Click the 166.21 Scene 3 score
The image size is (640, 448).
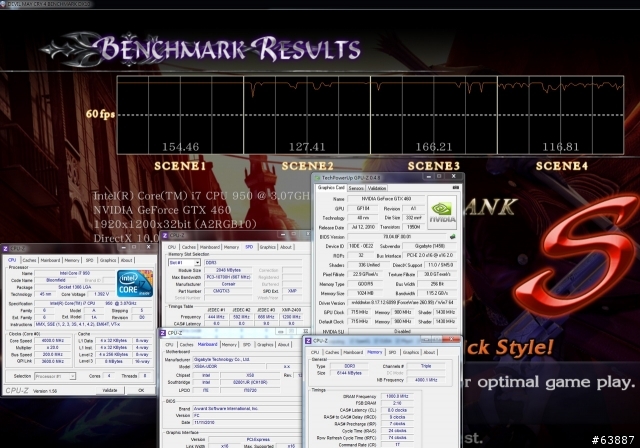pyautogui.click(x=433, y=147)
